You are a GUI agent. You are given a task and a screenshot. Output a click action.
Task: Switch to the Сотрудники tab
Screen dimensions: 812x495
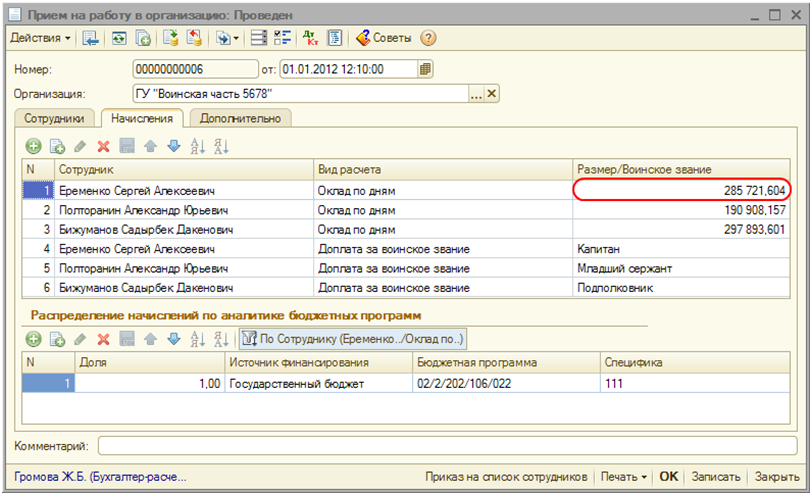(56, 118)
